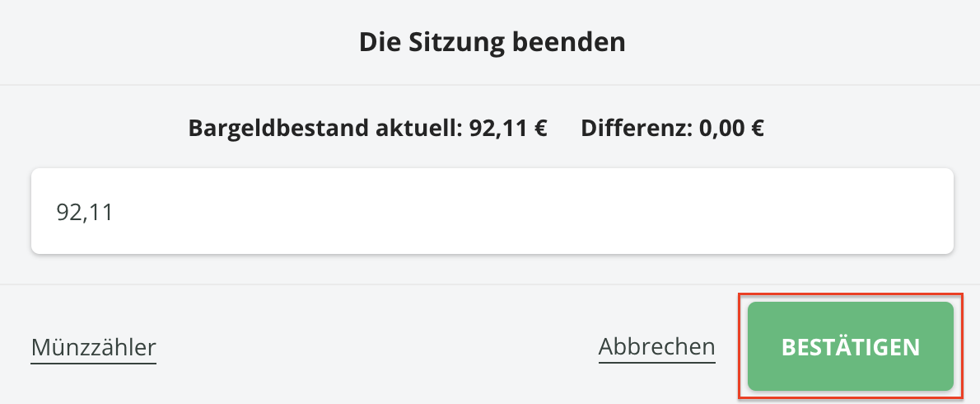Viewport: 980px width, 404px height.
Task: Open the Münzzähler coin counter
Action: (x=94, y=347)
